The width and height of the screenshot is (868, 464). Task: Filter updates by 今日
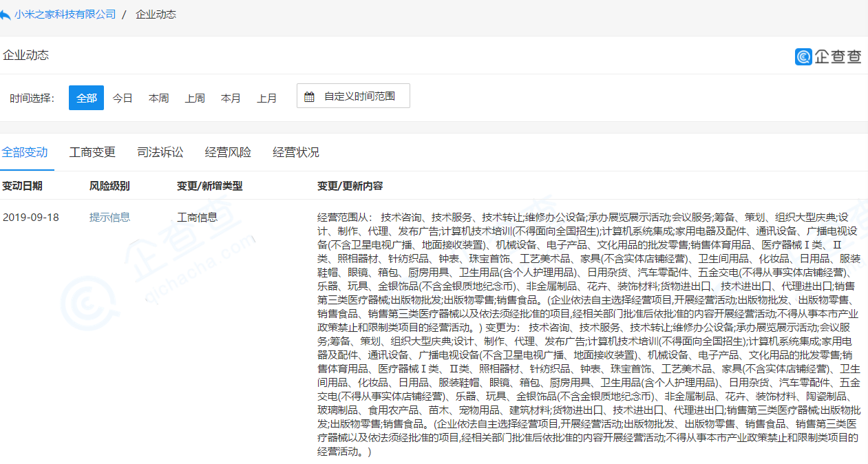[x=123, y=98]
